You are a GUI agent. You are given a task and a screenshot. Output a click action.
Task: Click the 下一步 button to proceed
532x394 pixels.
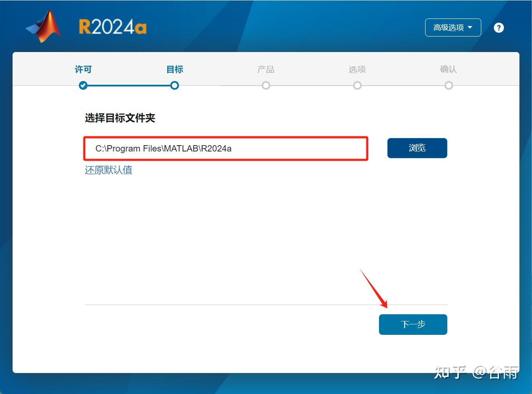pos(413,324)
